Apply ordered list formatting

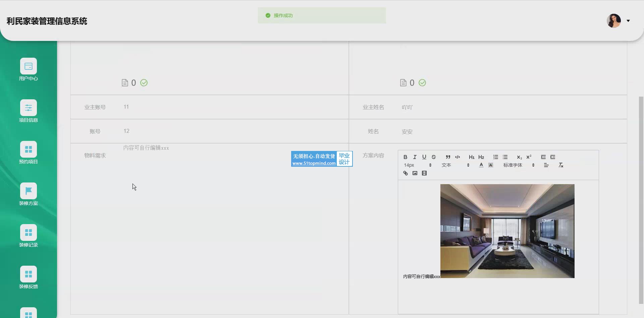coord(495,157)
